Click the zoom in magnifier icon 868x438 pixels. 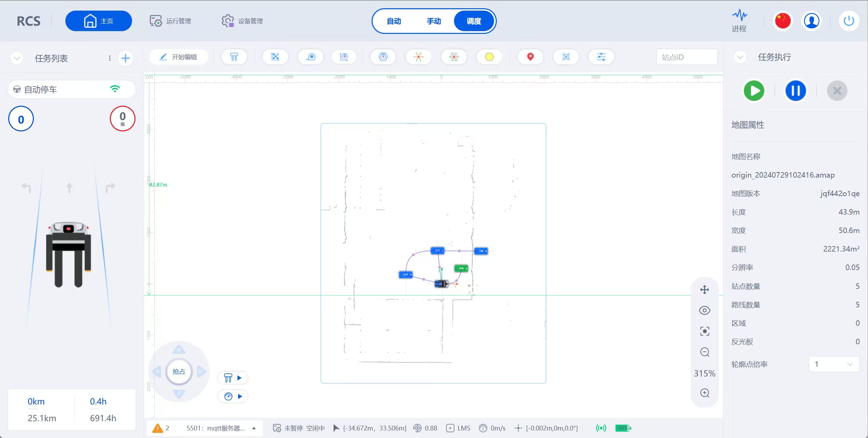(704, 393)
